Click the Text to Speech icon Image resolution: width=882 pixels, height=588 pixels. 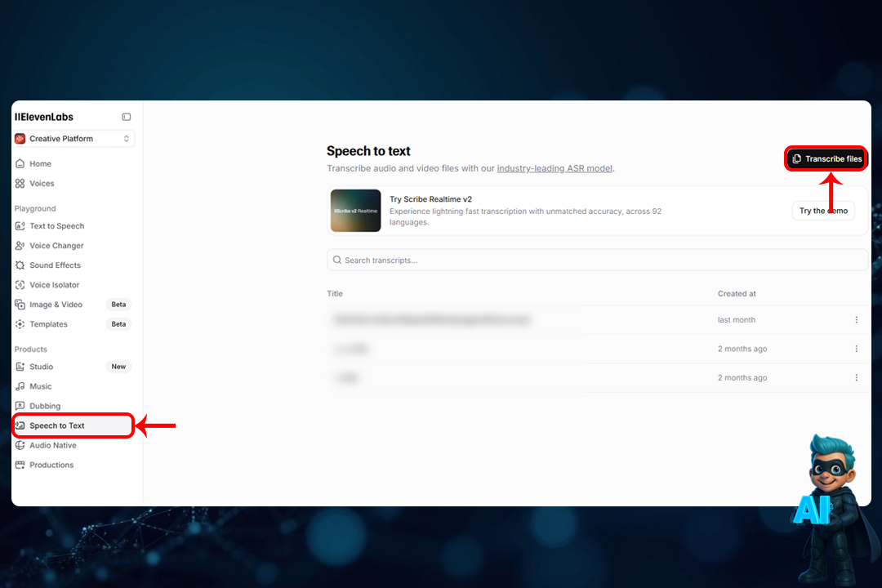(x=19, y=225)
